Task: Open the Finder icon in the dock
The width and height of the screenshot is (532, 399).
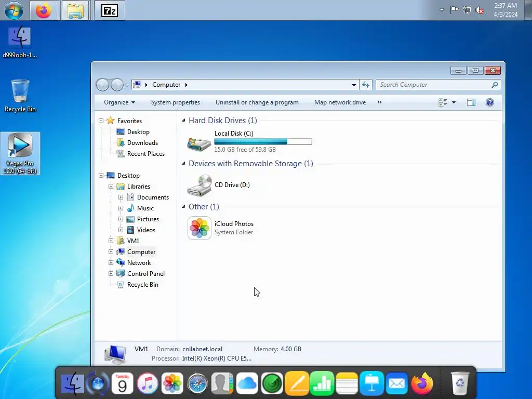Action: (x=73, y=384)
